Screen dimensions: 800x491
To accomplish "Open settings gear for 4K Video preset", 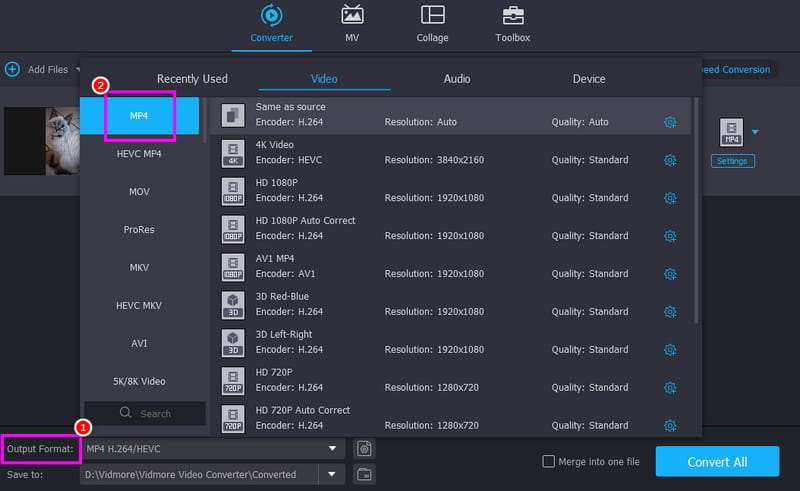I will click(670, 160).
